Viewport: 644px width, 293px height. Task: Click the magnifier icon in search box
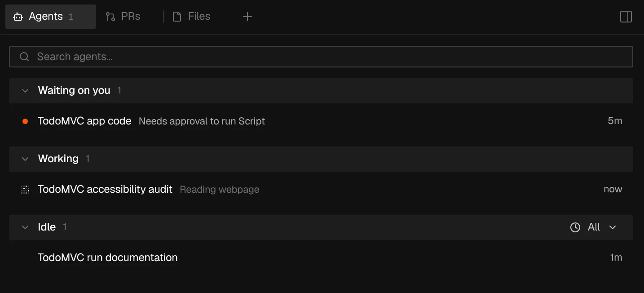coord(25,57)
